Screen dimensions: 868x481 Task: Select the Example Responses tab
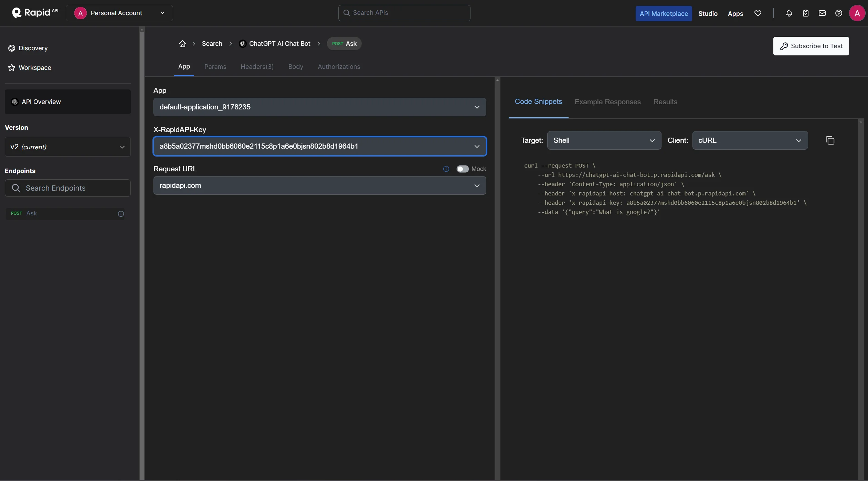(x=607, y=102)
